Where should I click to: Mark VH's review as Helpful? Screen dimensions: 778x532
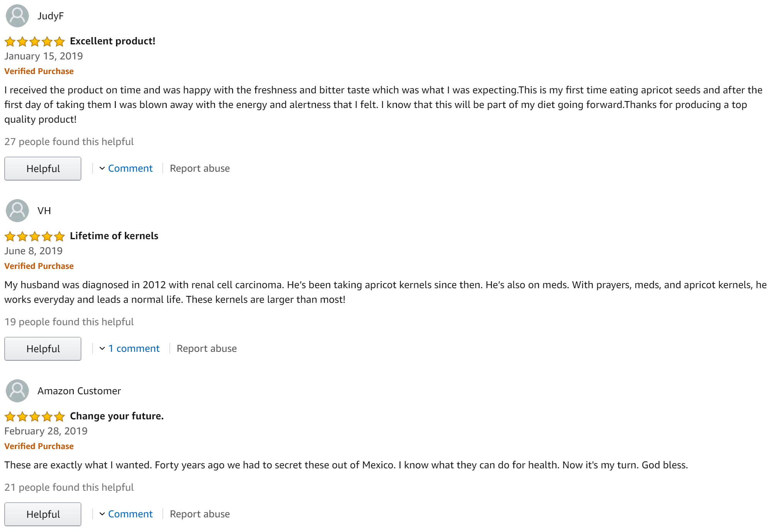pos(43,349)
